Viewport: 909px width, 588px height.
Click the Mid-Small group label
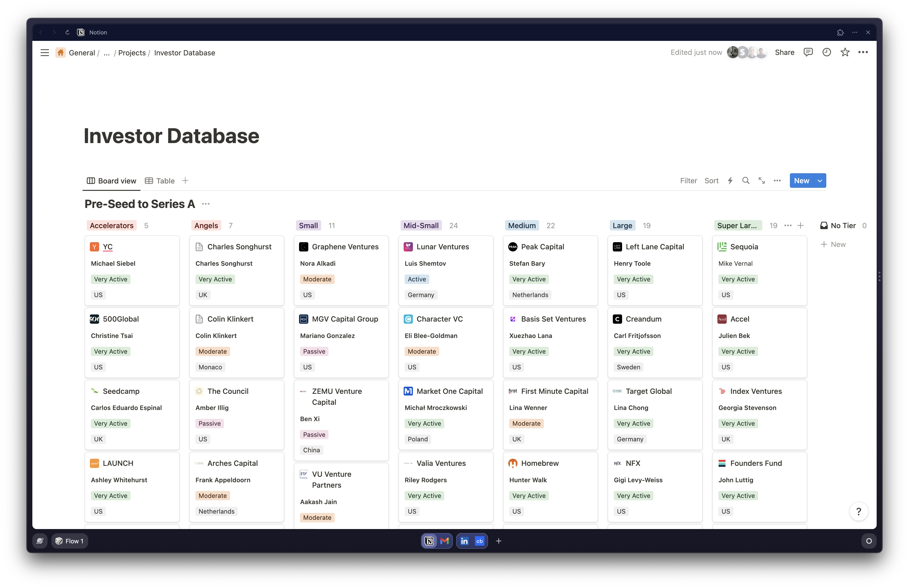421,226
